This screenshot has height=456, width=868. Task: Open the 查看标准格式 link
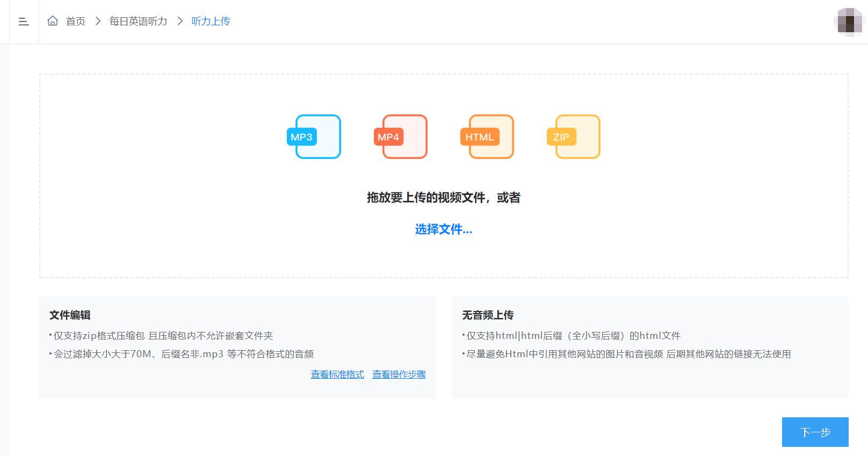(337, 374)
